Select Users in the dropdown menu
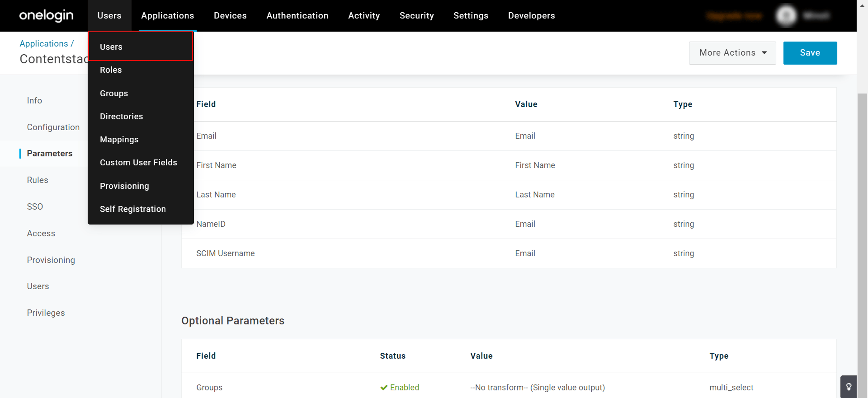This screenshot has height=398, width=868. [141, 47]
